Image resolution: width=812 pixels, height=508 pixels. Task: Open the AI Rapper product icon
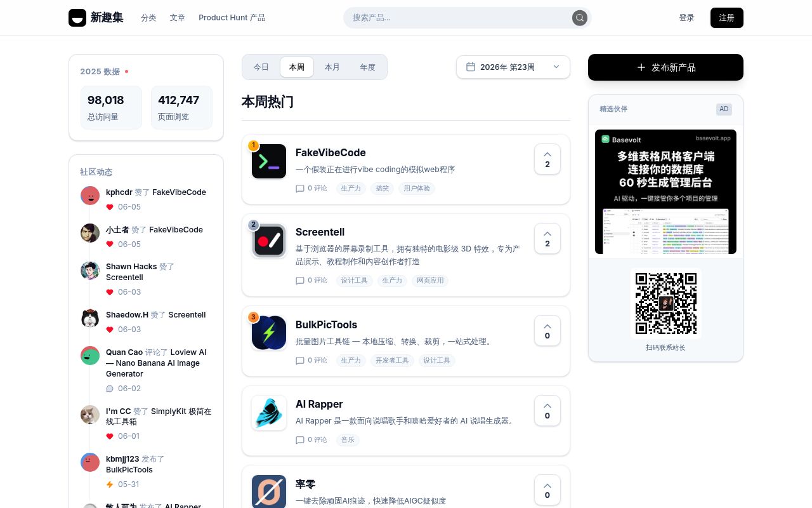pyautogui.click(x=269, y=413)
